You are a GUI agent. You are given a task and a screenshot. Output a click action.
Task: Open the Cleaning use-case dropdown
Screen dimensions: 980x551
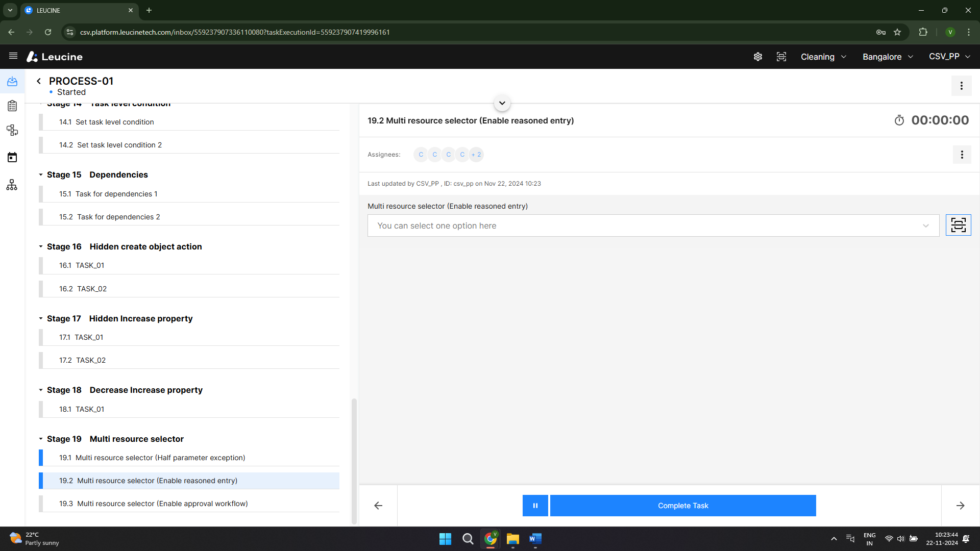pos(823,57)
